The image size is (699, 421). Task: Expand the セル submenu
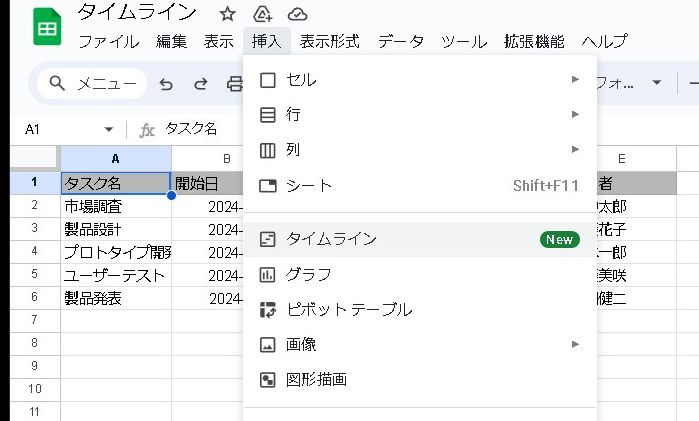tap(420, 79)
